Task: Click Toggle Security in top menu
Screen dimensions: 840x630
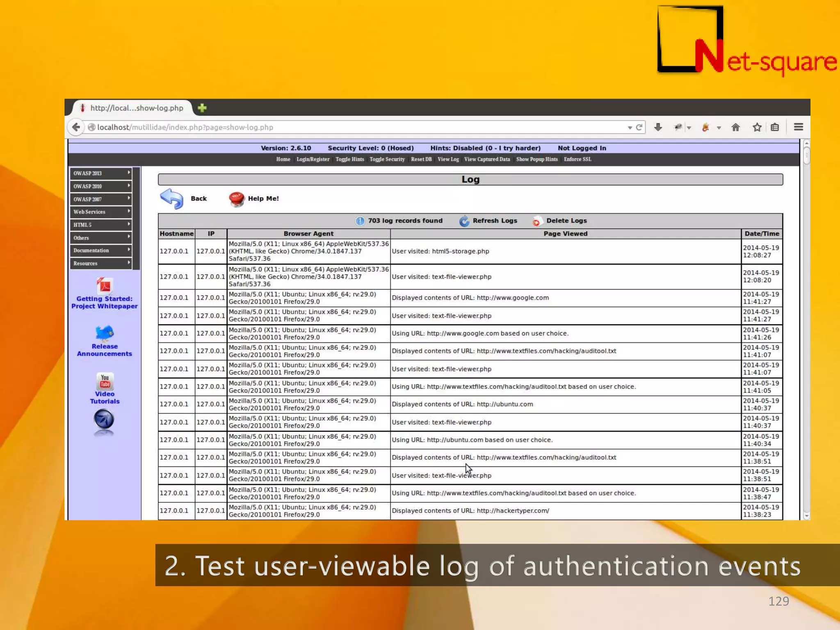Action: point(387,159)
